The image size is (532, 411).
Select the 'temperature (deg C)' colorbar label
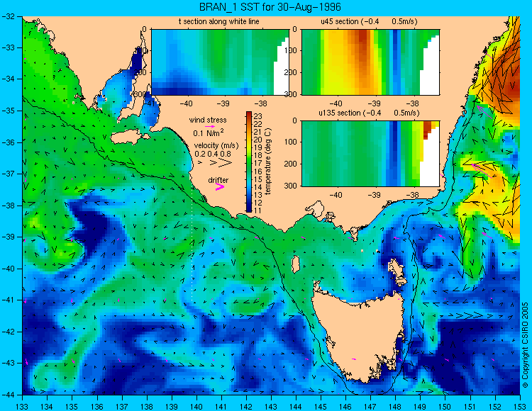[267, 162]
